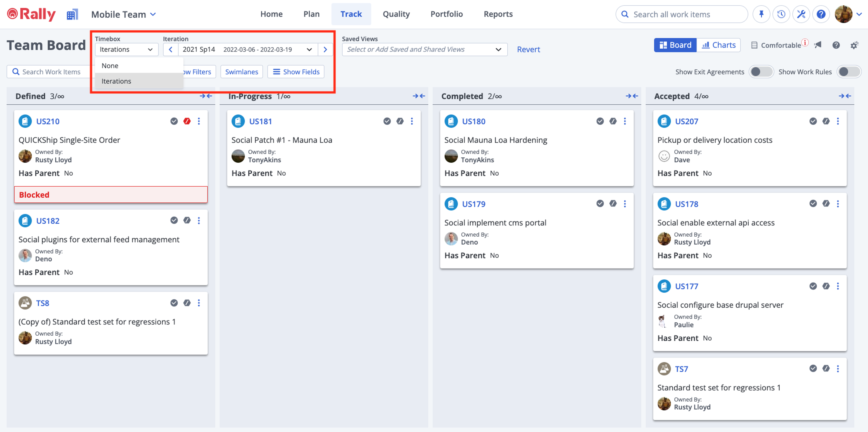Screen dimensions: 868x432
Task: Click the Swimlanes button
Action: click(x=241, y=72)
